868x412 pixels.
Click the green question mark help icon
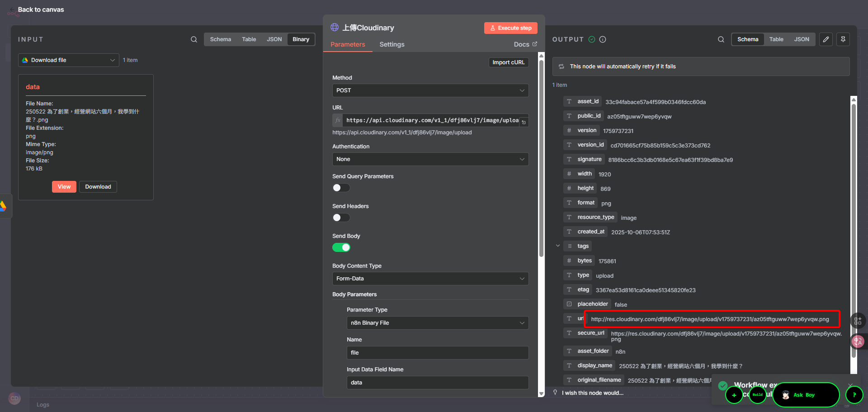[854, 395]
